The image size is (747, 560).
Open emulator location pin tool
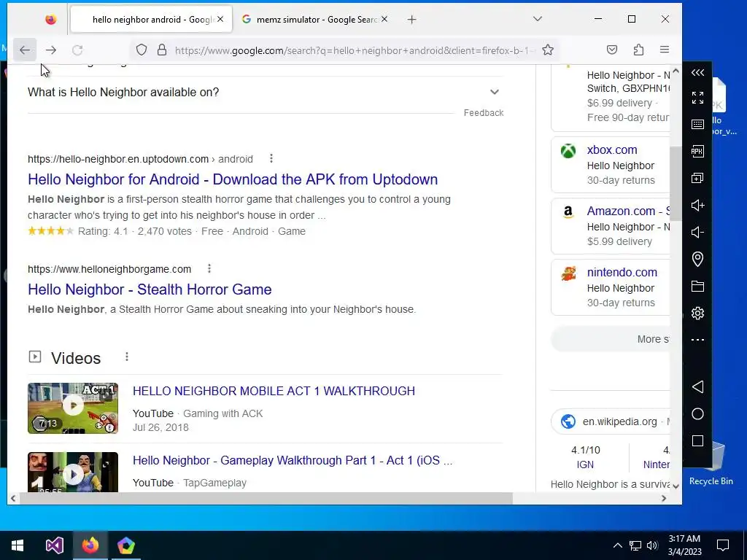(x=697, y=259)
